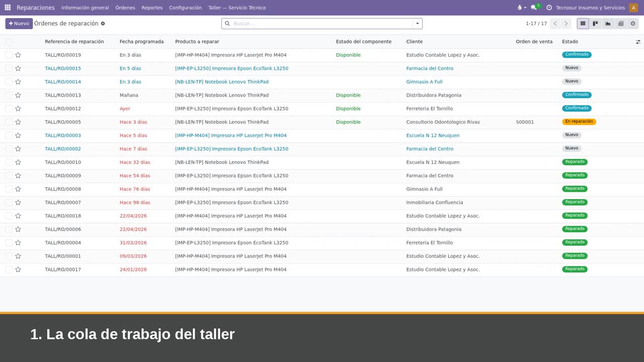The height and width of the screenshot is (362, 644).
Task: Open the Reparaciones app menu
Action: point(36,8)
